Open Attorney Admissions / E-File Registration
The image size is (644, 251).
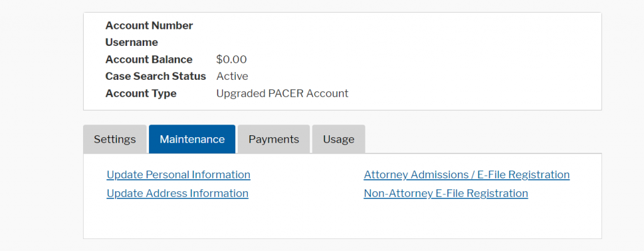tap(467, 175)
